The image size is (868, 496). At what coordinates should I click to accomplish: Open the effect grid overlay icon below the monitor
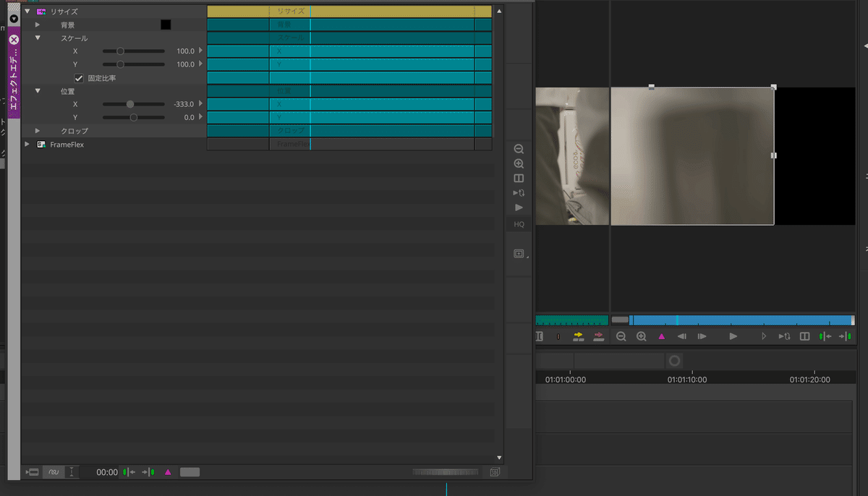pyautogui.click(x=519, y=254)
